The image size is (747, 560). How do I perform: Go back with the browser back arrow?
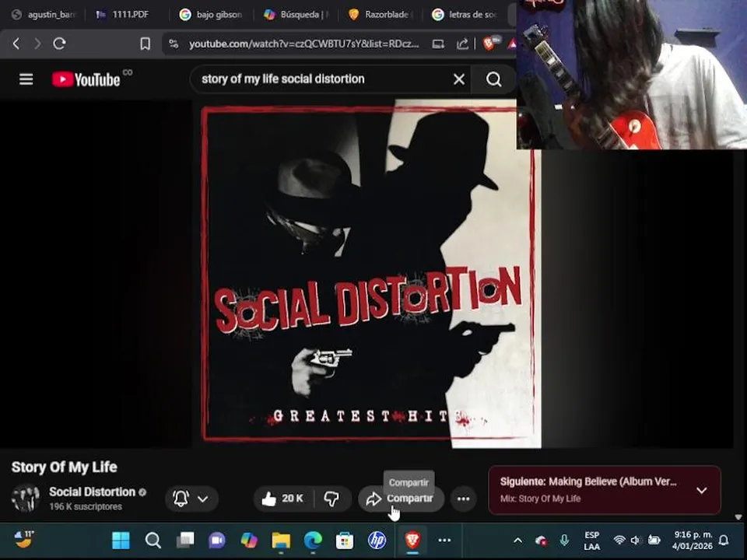pos(16,44)
